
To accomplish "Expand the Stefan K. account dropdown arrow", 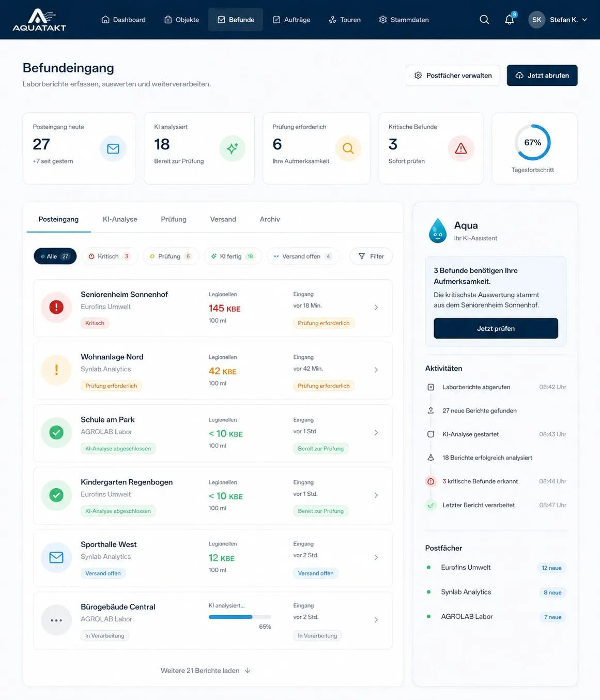I will [584, 20].
